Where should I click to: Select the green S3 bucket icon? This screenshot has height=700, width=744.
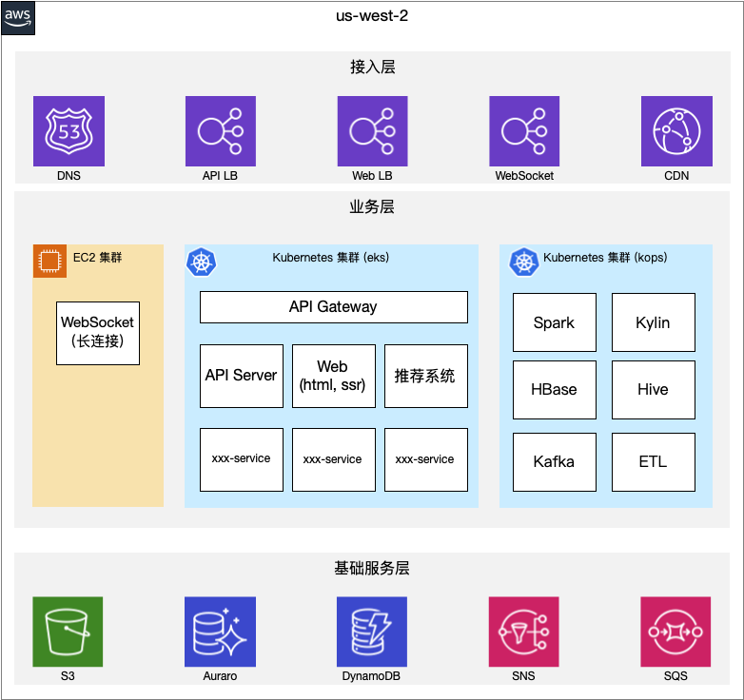pos(68,632)
